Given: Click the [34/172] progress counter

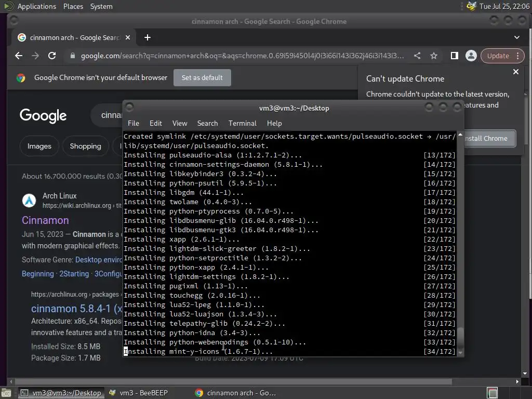Looking at the screenshot, I should (440, 352).
